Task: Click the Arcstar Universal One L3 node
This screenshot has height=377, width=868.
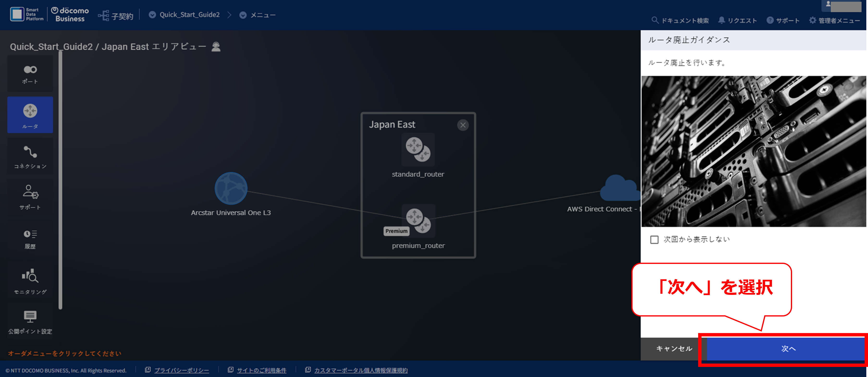Action: [231, 188]
